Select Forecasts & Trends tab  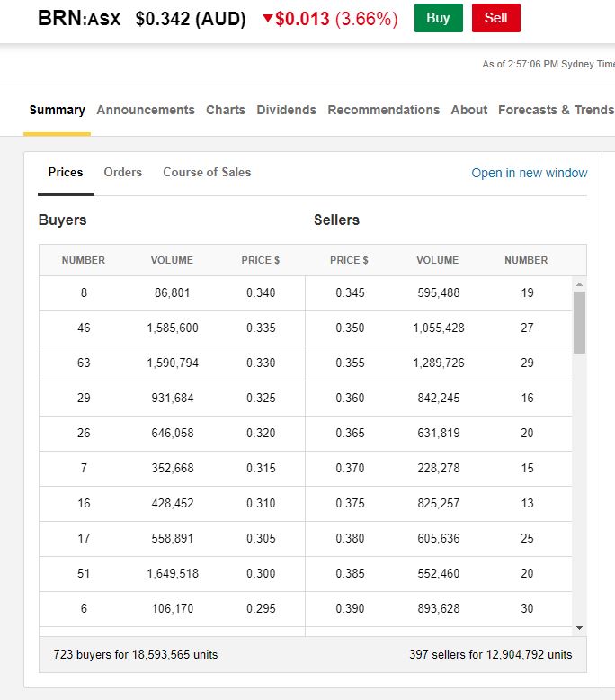(x=556, y=110)
